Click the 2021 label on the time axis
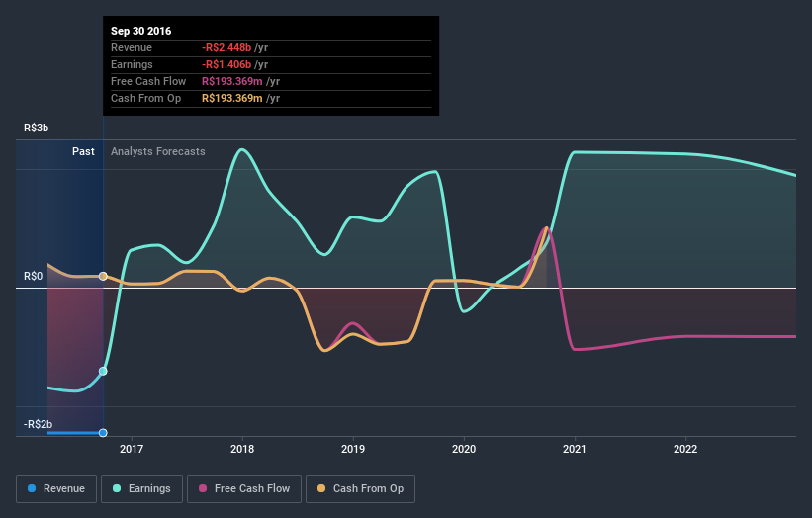812x518 pixels. point(575,449)
